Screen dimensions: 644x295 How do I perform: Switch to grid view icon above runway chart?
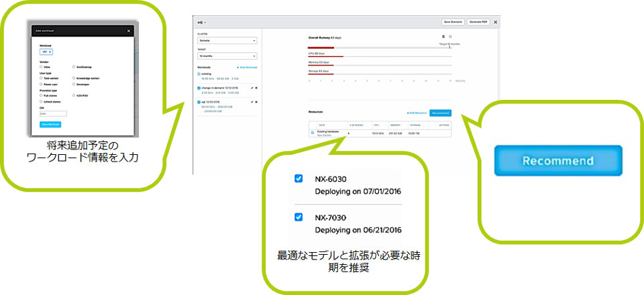click(450, 36)
